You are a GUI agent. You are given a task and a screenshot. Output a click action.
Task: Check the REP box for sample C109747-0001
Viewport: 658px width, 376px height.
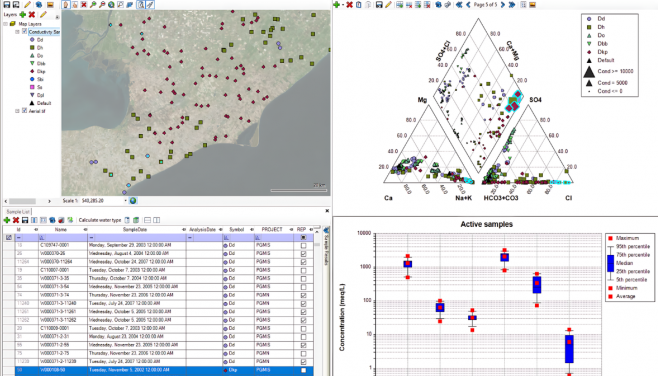(x=303, y=245)
